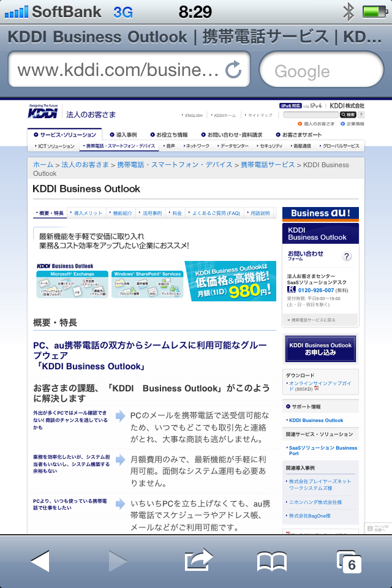Select データセンター submenu
The width and height of the screenshot is (392, 588).
(x=233, y=146)
